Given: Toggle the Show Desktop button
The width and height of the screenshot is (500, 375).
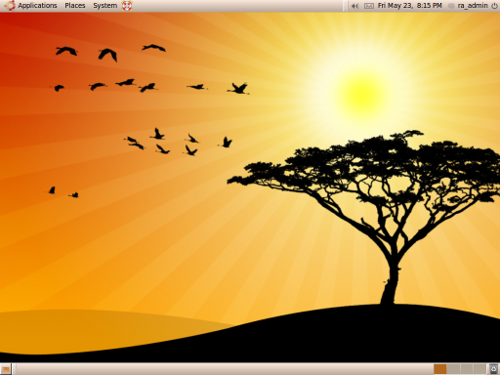Looking at the screenshot, I should tap(6, 369).
